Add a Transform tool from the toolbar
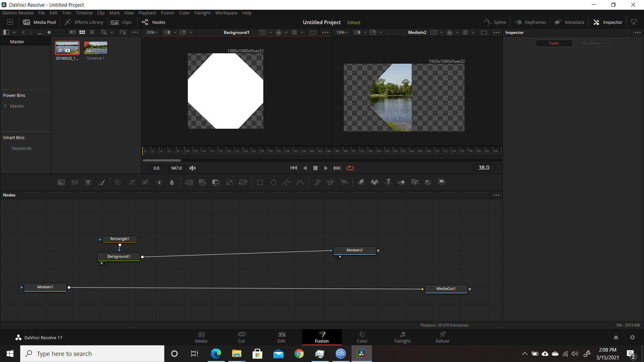The height and width of the screenshot is (362, 644). (x=243, y=182)
